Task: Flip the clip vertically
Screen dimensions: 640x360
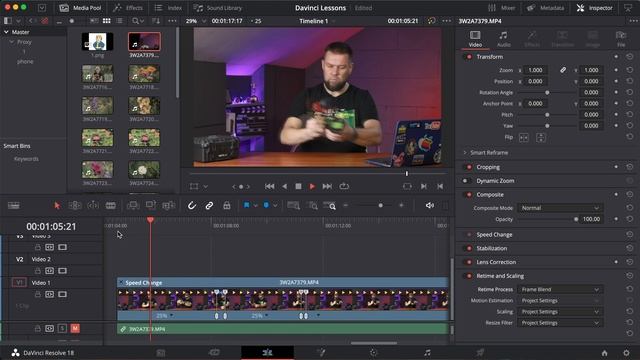Action: pyautogui.click(x=541, y=138)
